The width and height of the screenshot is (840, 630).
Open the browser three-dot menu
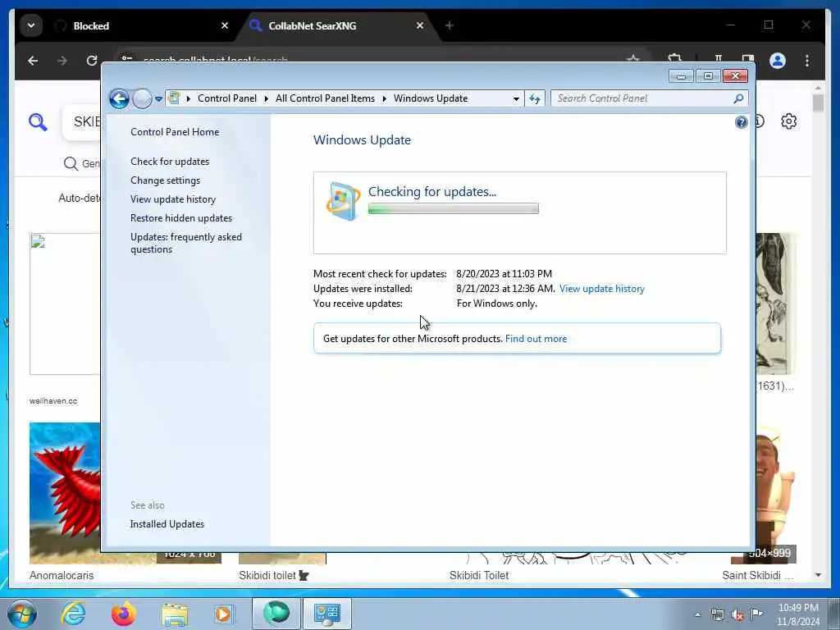(x=807, y=61)
